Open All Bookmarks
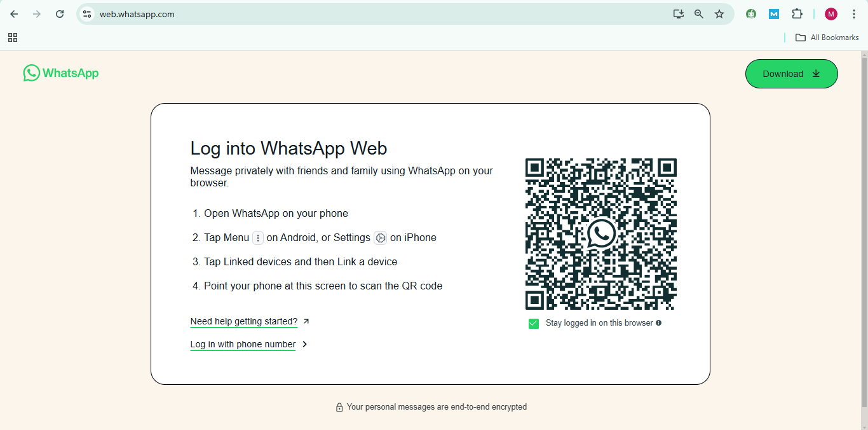The width and height of the screenshot is (868, 430). 826,38
